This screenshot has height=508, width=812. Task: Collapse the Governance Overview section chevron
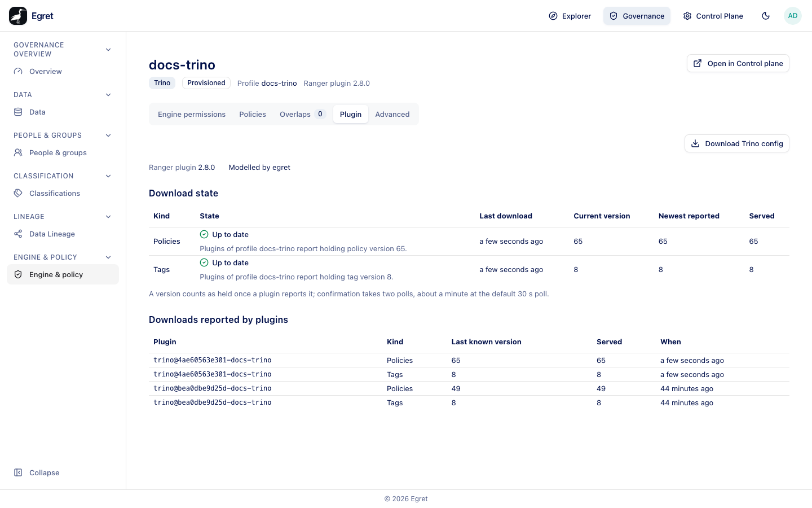coord(108,50)
